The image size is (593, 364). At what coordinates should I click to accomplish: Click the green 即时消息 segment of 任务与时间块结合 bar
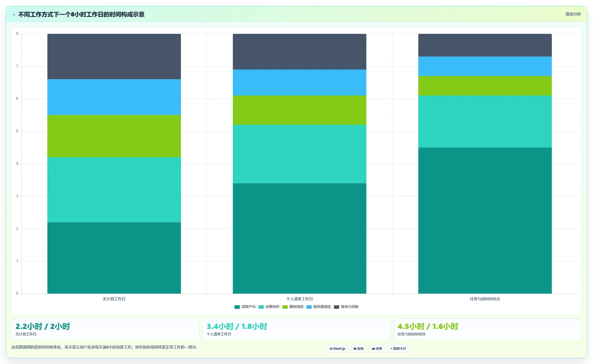[485, 86]
